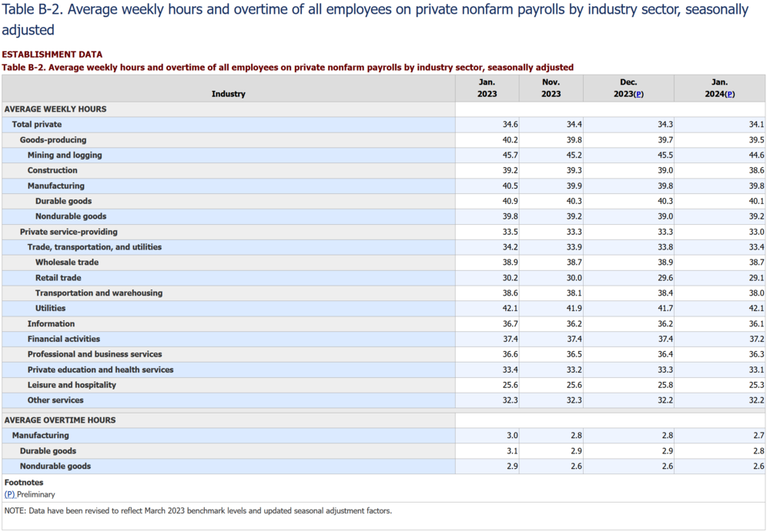Click the Nondurable goods row under overtime hours
This screenshot has height=532, width=770.
click(x=55, y=467)
